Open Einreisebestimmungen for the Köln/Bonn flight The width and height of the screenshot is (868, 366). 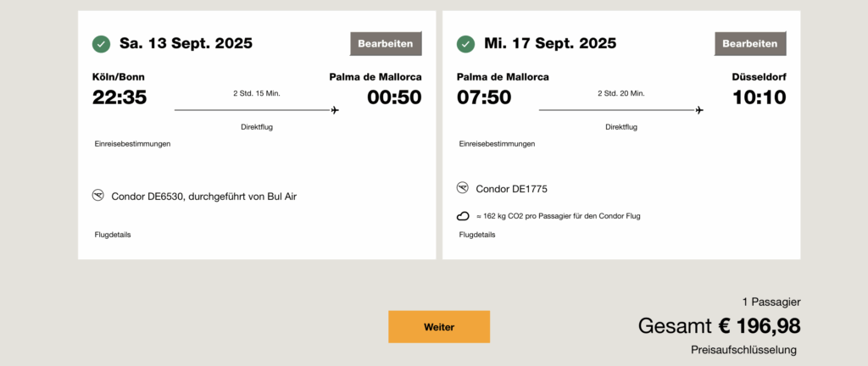[x=133, y=144]
